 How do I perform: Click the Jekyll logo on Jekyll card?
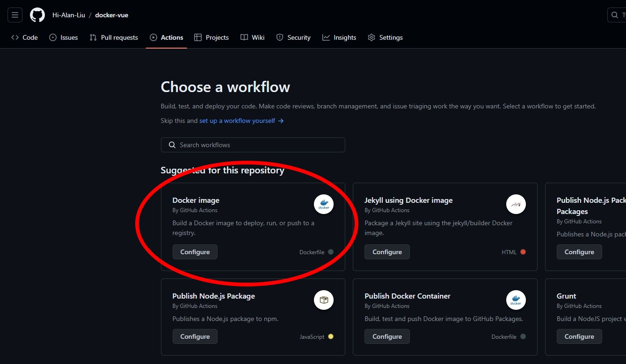(x=516, y=204)
